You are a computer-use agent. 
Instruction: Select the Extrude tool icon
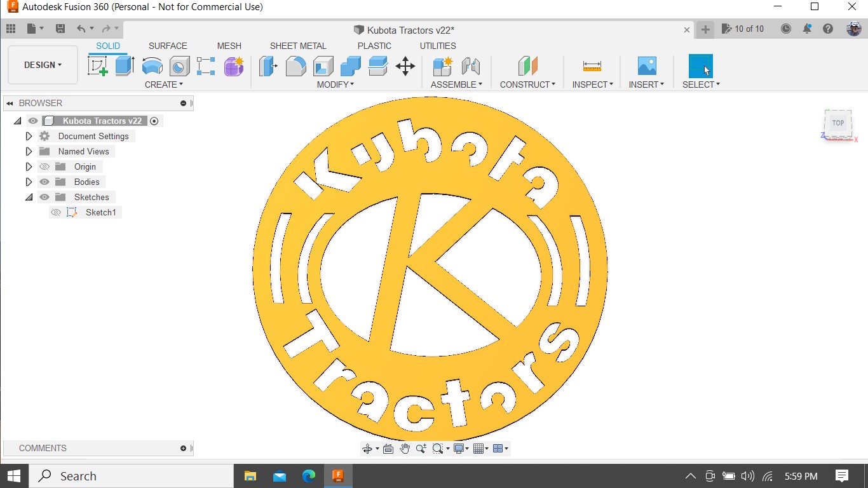[125, 66]
